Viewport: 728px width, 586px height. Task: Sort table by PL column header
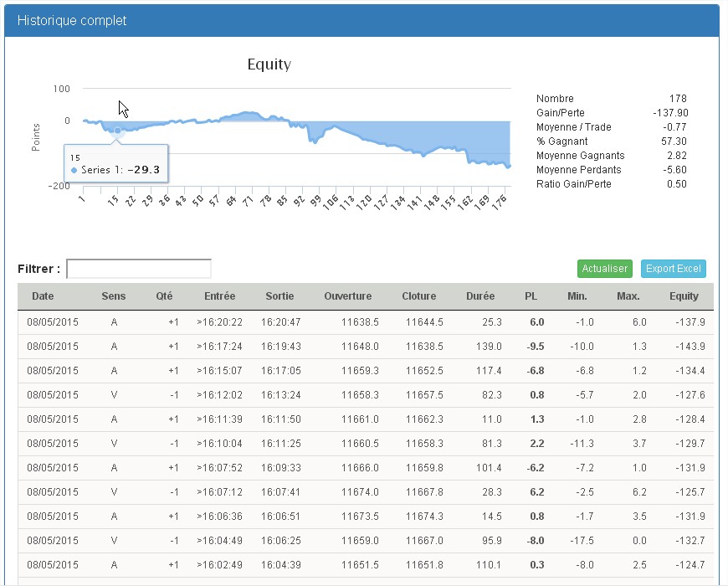tap(531, 296)
